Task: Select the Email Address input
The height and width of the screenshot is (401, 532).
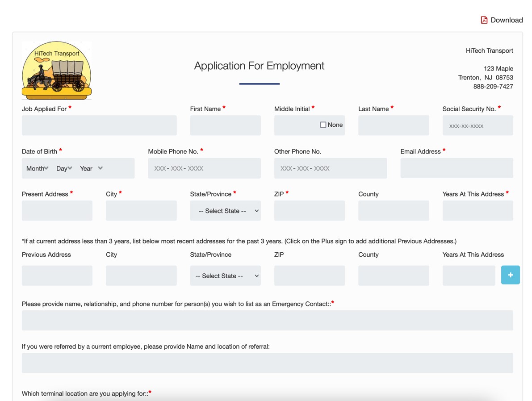Action: click(457, 168)
